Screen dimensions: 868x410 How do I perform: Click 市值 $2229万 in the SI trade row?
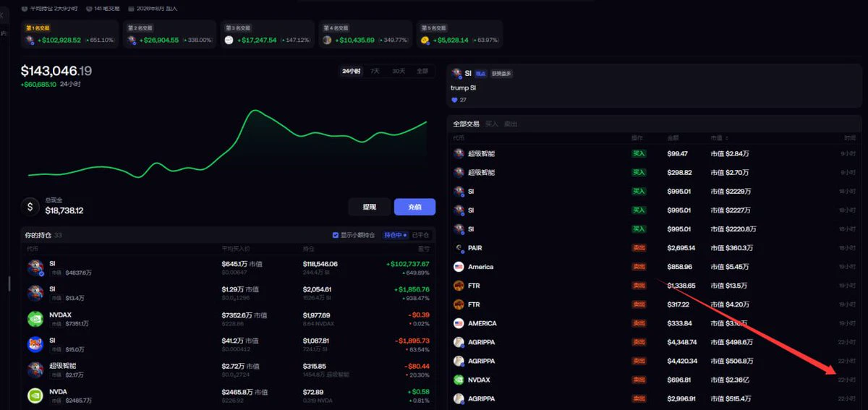pyautogui.click(x=731, y=192)
